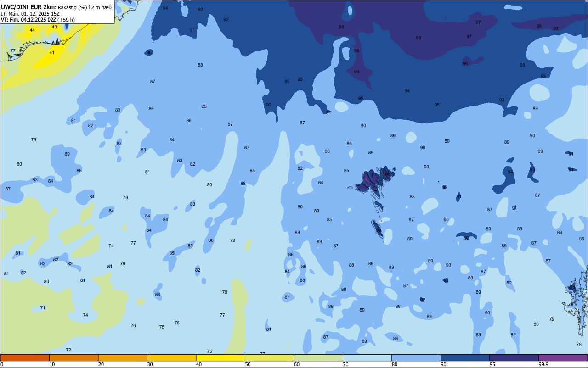Viewport: 588px width, 368px height.
Task: Click the 10–20 legend color segment
Action: click(x=73, y=357)
